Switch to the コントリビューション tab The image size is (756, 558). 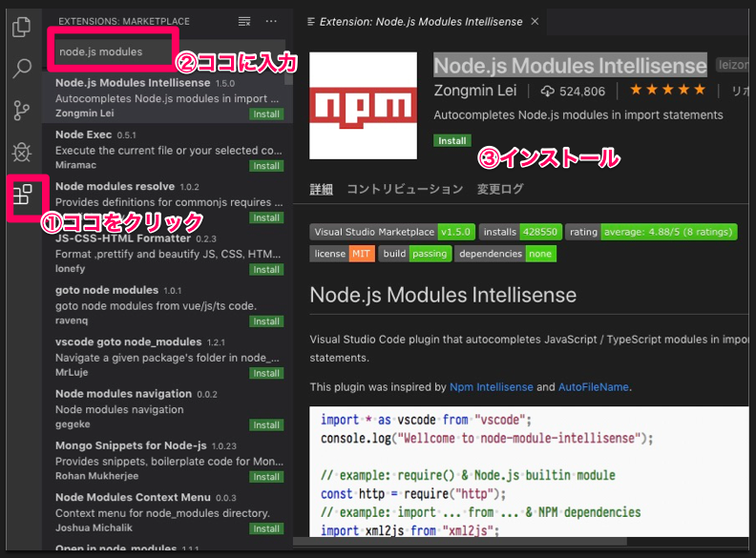coord(405,189)
